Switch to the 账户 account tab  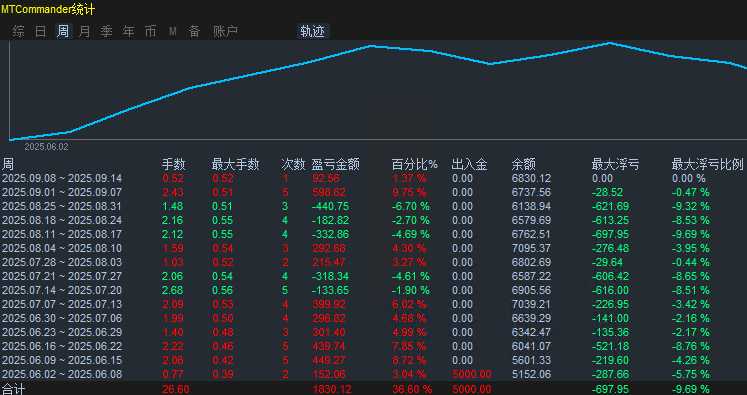click(x=225, y=32)
